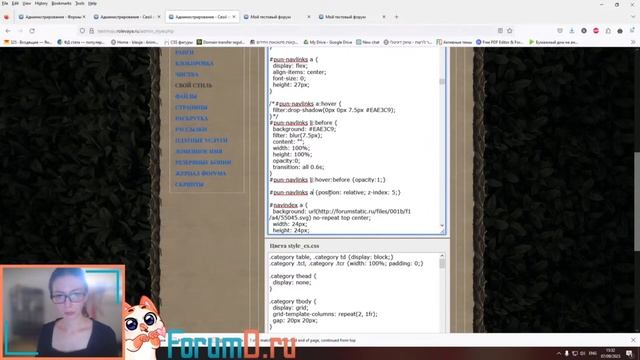Open Чистка link in admin sidebar
The image size is (640, 360).
187,74
